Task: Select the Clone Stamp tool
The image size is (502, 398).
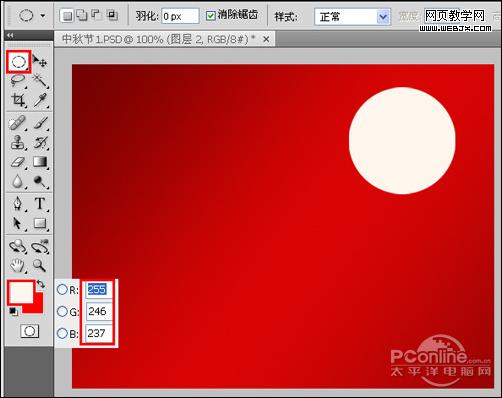Action: pyautogui.click(x=17, y=143)
